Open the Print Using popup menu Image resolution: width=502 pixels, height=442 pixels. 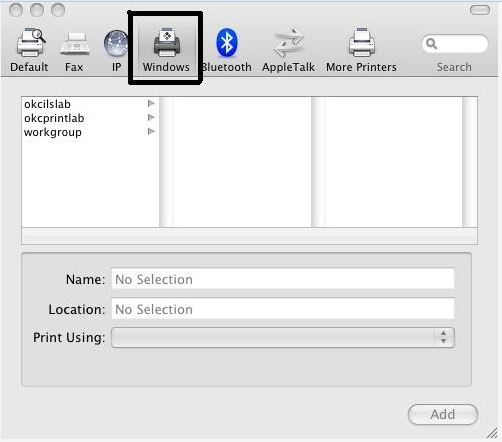[283, 338]
